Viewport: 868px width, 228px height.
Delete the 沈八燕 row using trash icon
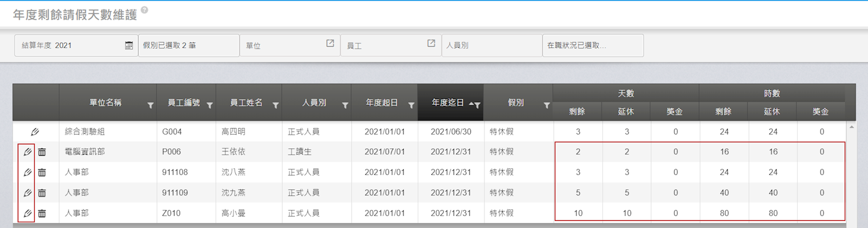[x=42, y=173]
